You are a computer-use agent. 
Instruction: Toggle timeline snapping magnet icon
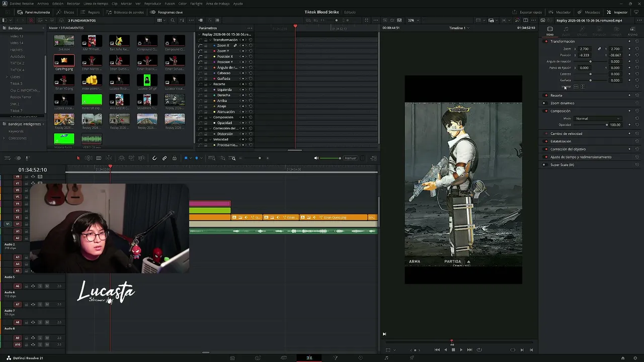click(154, 158)
